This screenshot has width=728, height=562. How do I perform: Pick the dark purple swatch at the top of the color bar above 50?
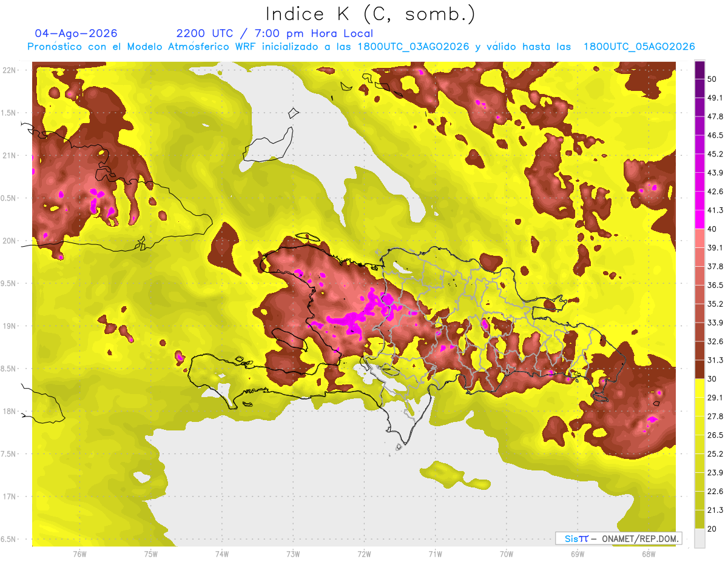[x=699, y=70]
